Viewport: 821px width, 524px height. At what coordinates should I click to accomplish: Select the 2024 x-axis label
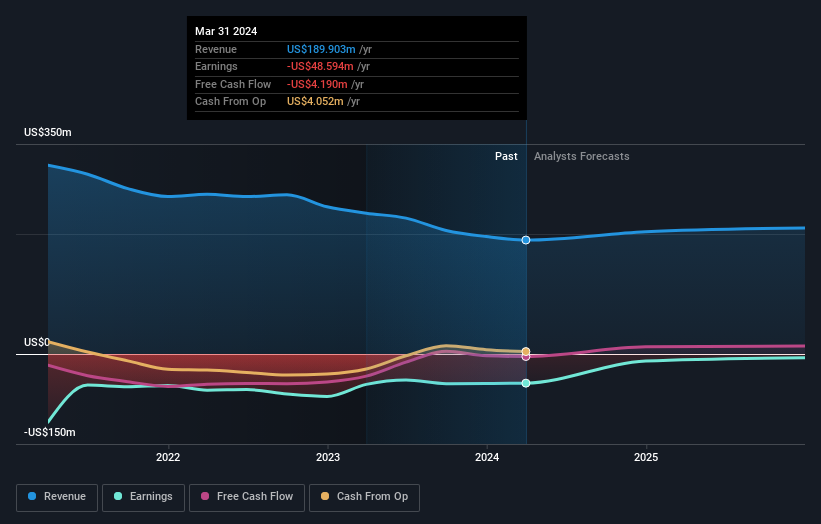(487, 457)
